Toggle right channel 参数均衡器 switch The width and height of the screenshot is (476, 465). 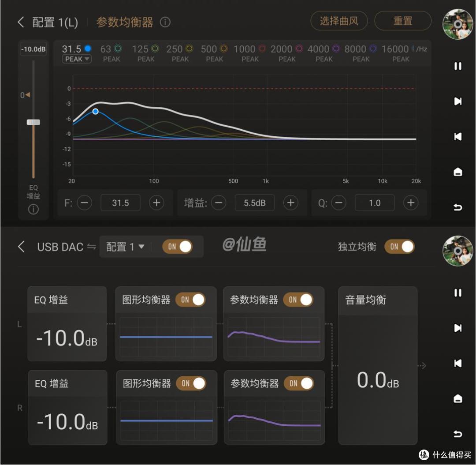(299, 383)
